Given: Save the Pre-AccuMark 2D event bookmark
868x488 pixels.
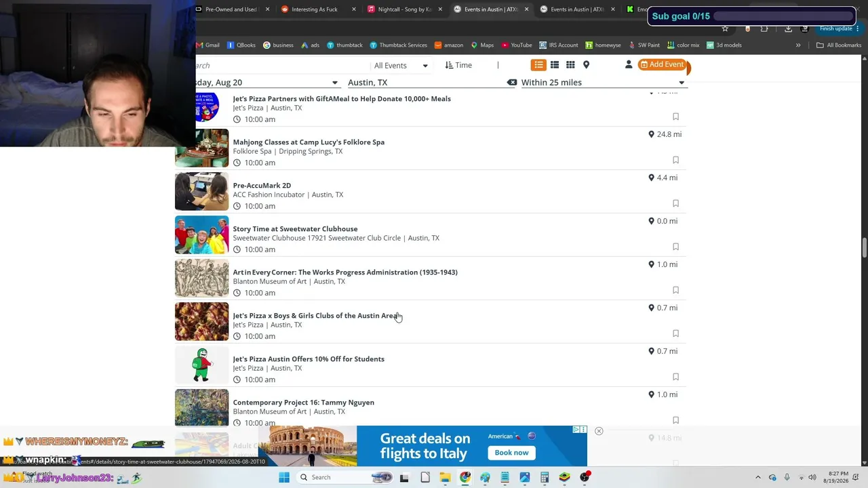Looking at the screenshot, I should coord(675,203).
